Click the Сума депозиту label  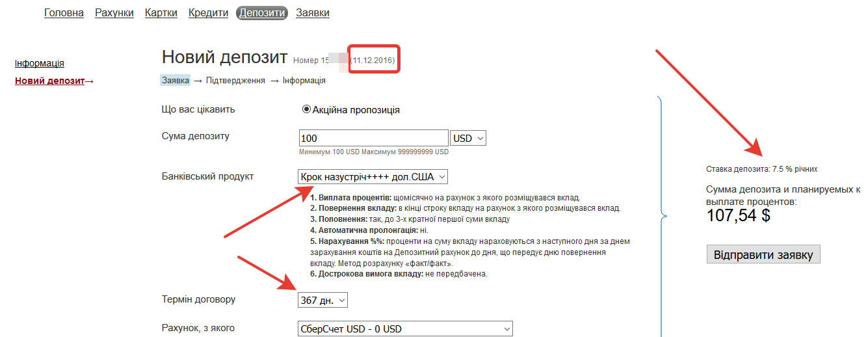pos(195,136)
